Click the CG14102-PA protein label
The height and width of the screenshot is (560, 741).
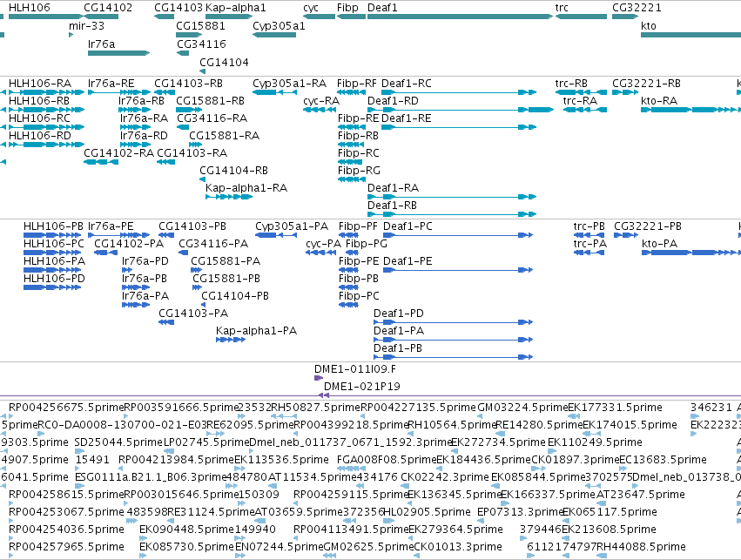[129, 244]
